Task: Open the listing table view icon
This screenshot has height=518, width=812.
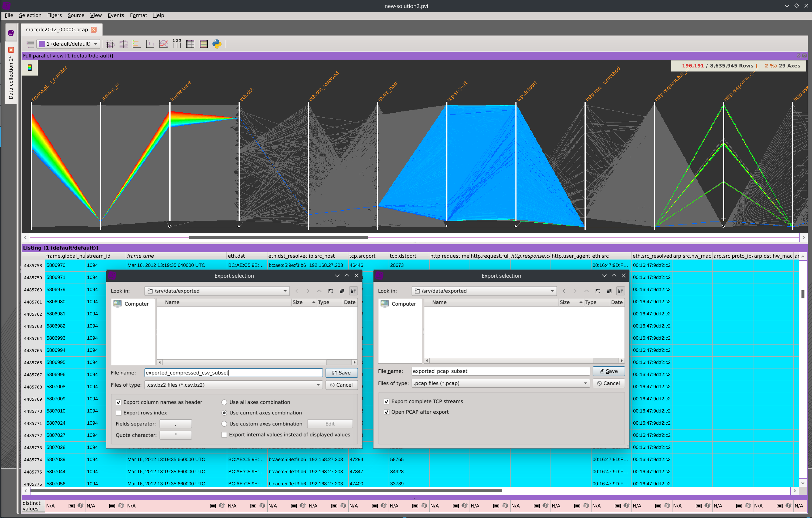Action: point(190,44)
